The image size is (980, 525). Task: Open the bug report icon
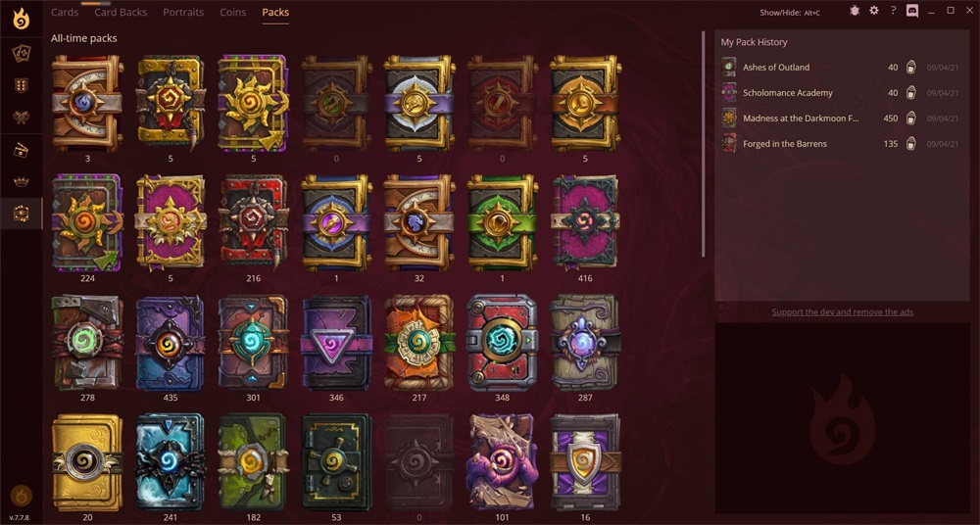pyautogui.click(x=855, y=11)
